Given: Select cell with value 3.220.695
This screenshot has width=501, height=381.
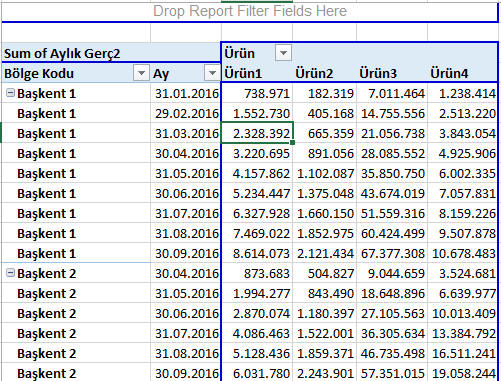Looking at the screenshot, I should (257, 153).
